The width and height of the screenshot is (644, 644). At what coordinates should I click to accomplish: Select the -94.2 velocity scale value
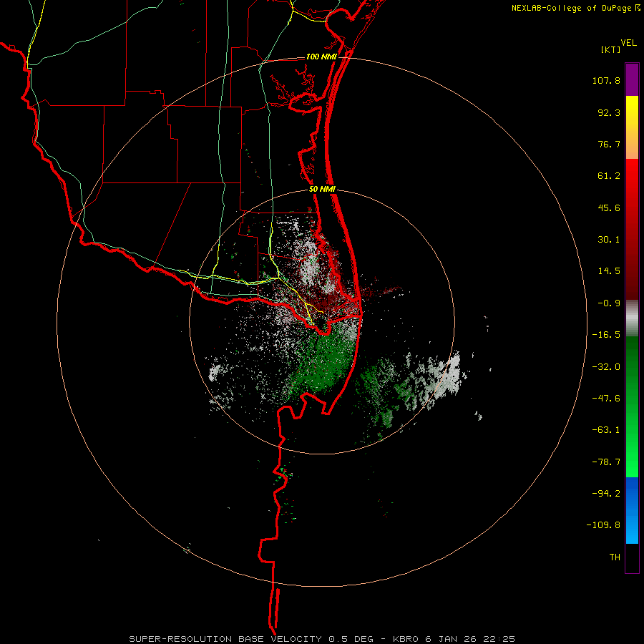point(606,493)
